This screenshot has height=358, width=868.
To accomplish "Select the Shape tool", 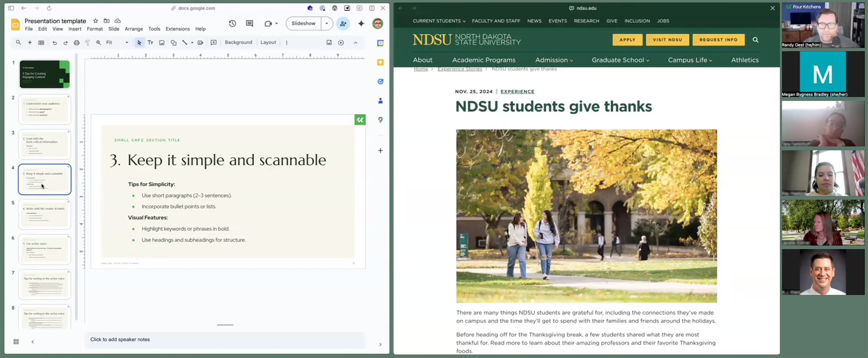I will pyautogui.click(x=173, y=42).
